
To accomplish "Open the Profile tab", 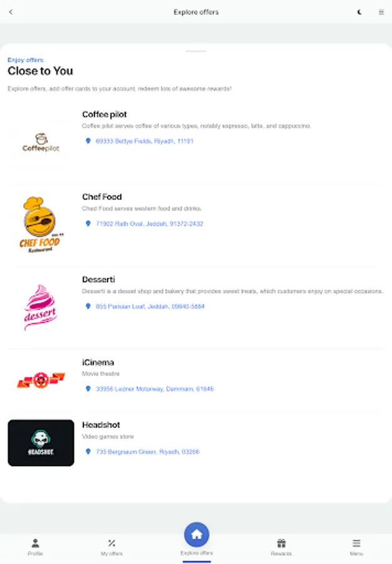I will tap(35, 547).
